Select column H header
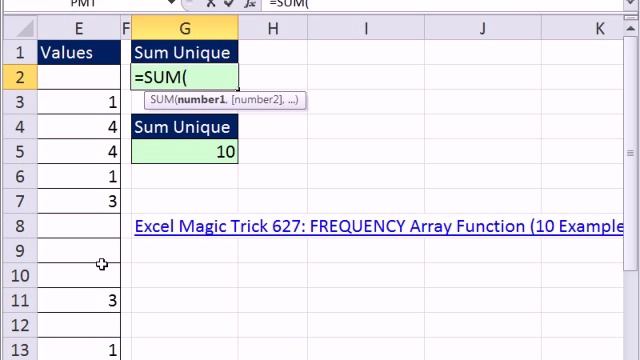 pyautogui.click(x=273, y=28)
